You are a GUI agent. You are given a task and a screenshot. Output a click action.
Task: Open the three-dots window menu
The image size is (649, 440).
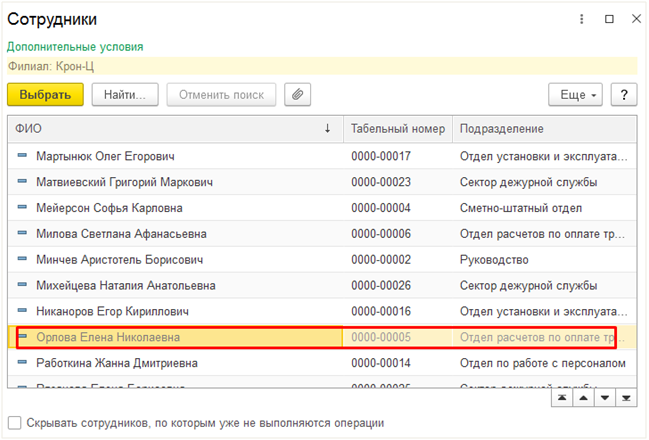pos(582,19)
